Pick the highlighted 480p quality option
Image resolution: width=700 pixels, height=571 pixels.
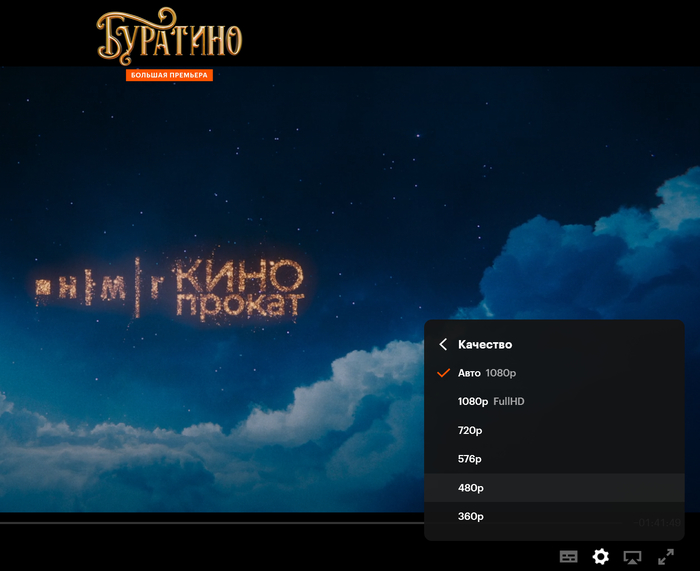[554, 488]
